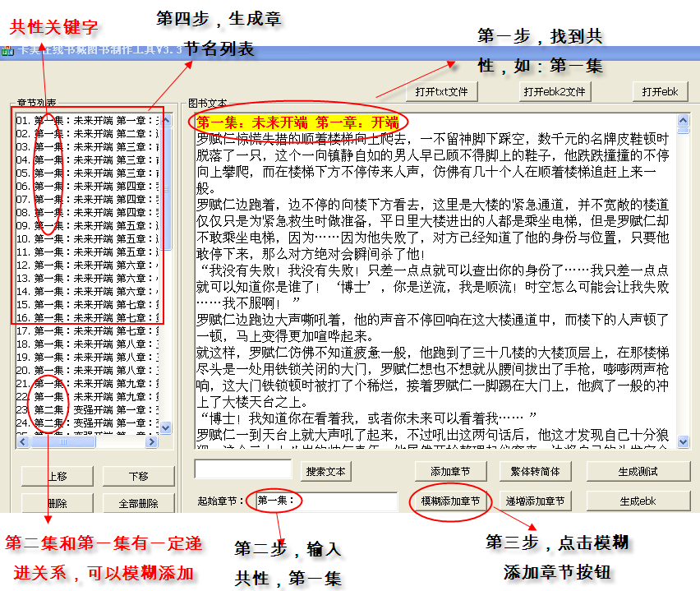Click the 模糊添加章节 button

449,501
